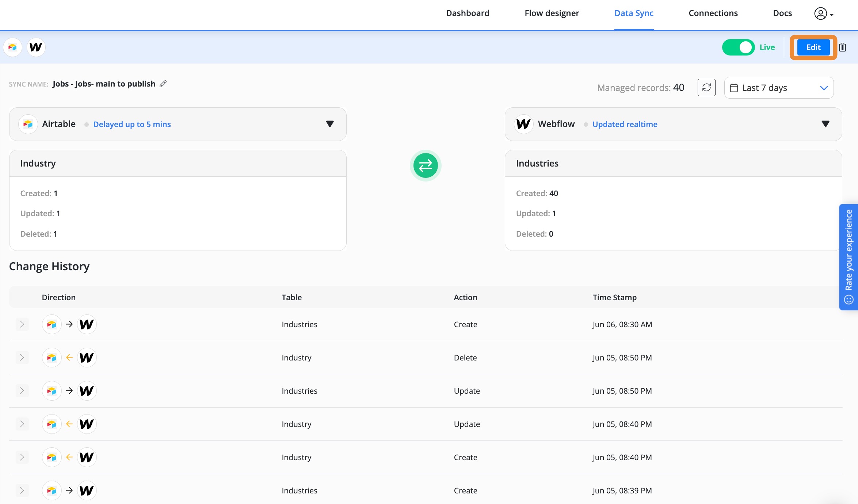
Task: Expand the Industries Update history row
Action: tap(22, 391)
